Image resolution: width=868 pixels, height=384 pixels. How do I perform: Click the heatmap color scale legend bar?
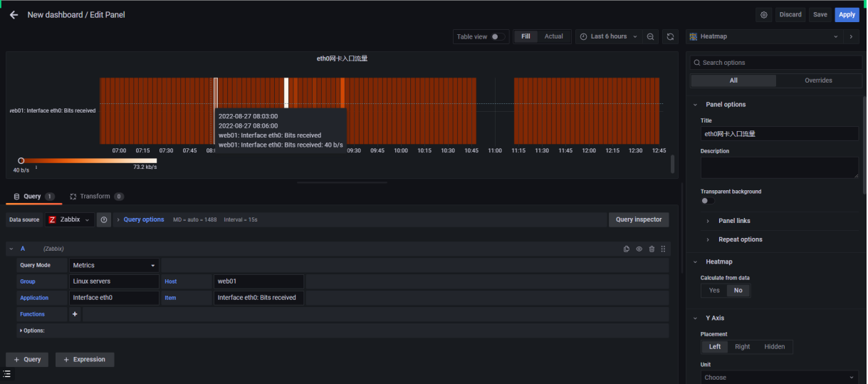[89, 160]
